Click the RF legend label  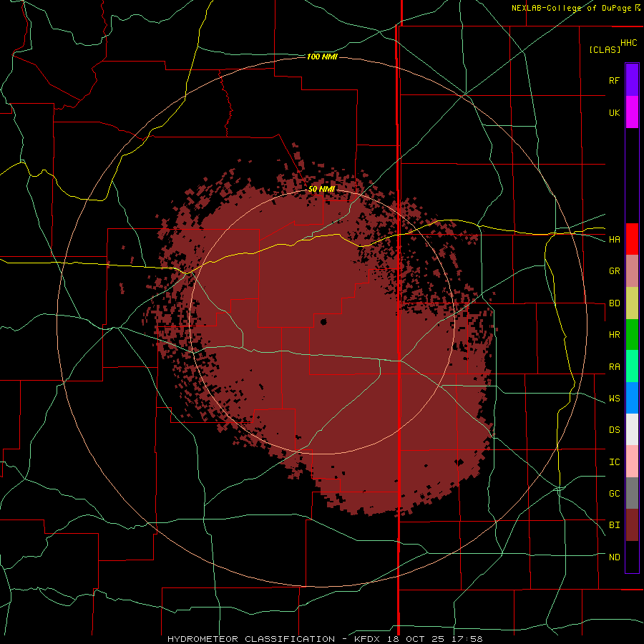click(614, 80)
